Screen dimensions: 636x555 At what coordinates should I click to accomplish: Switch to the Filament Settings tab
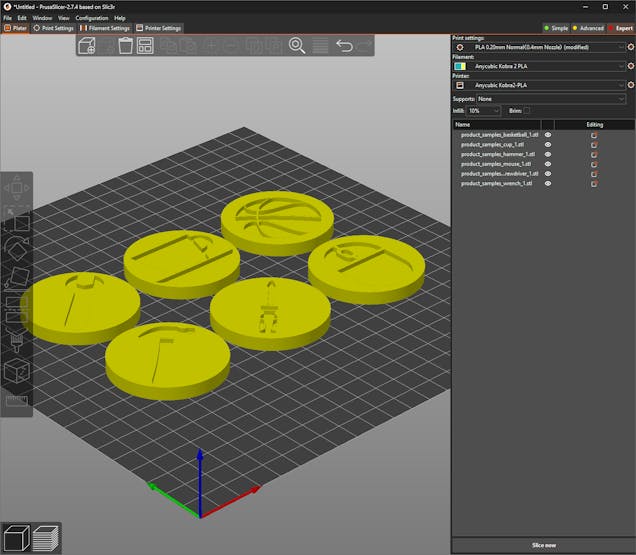click(105, 28)
